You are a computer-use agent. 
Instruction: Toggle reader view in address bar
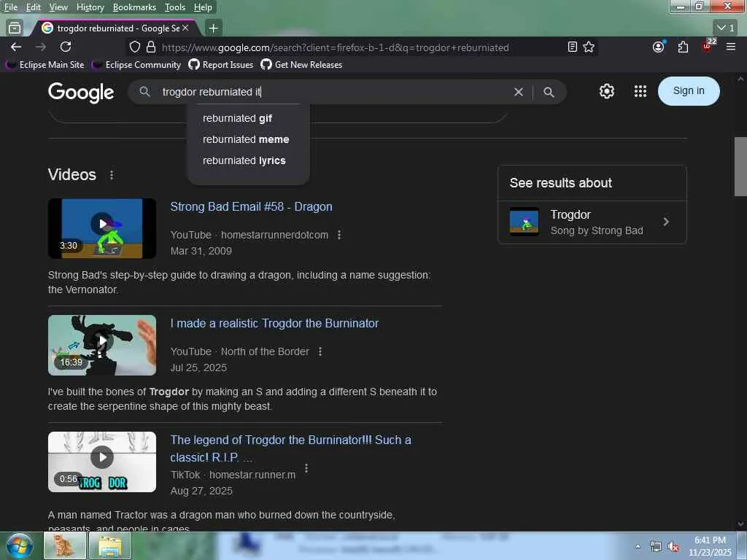[x=573, y=47]
